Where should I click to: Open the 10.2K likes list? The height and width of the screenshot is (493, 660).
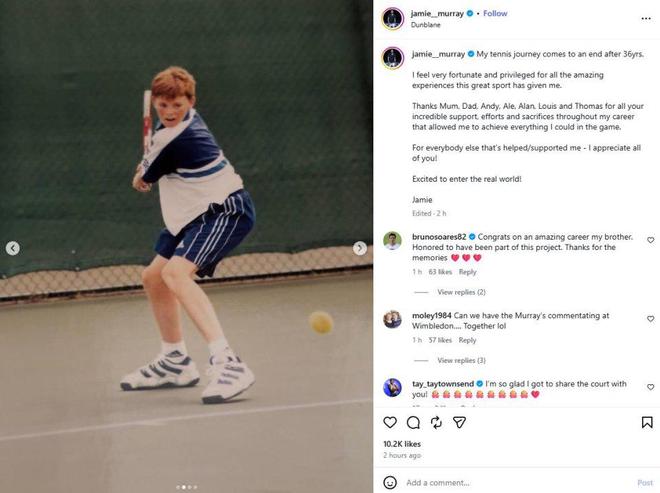coord(402,443)
